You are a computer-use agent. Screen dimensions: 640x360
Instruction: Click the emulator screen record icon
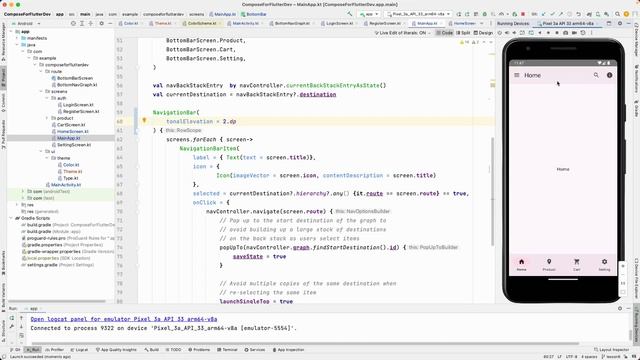(x=574, y=33)
